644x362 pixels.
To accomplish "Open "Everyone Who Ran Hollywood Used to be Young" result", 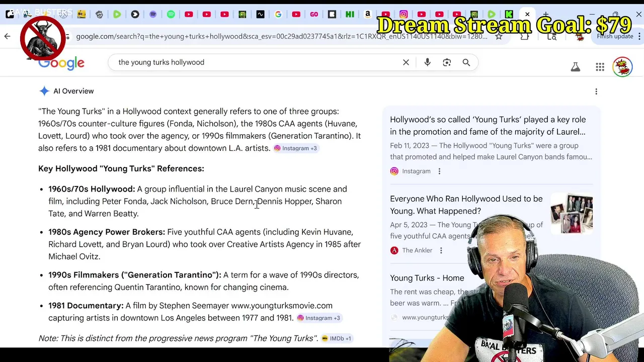I will click(466, 205).
